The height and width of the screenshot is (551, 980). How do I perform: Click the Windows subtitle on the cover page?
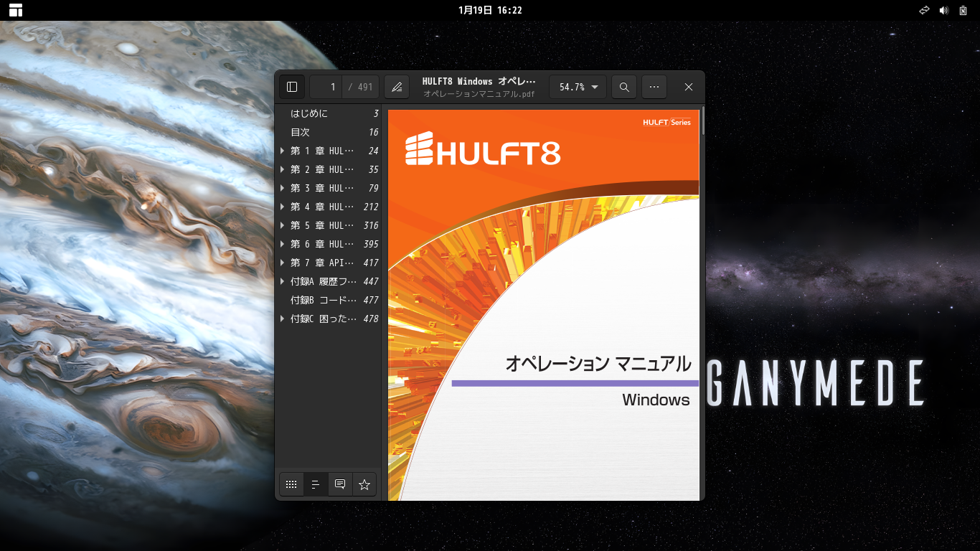coord(656,400)
